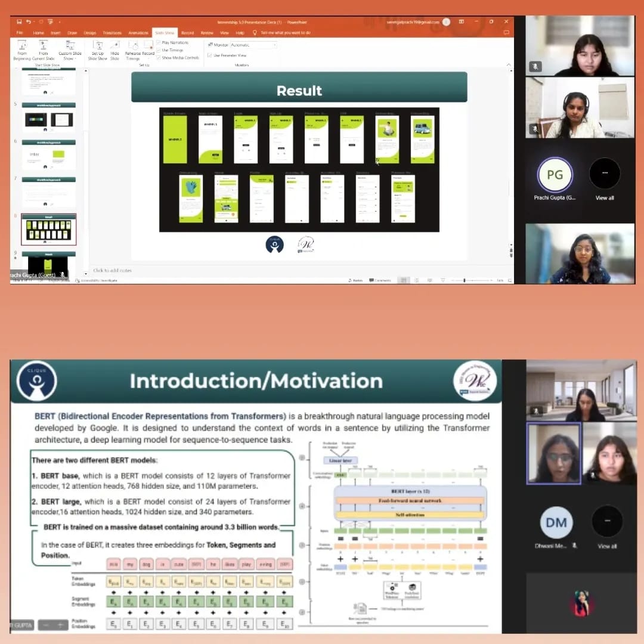Click the highlighted speaker video tile, bottom meeting
644x644 pixels.
pos(553,454)
